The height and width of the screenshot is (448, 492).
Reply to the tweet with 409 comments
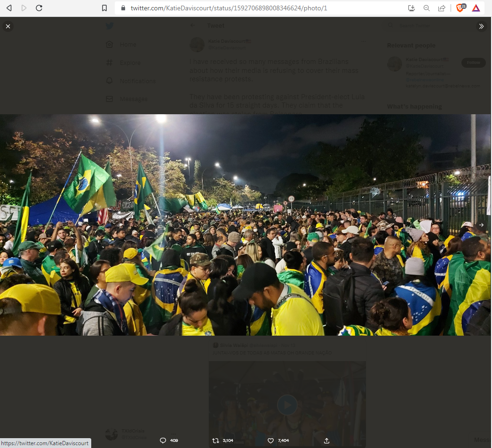(169, 440)
